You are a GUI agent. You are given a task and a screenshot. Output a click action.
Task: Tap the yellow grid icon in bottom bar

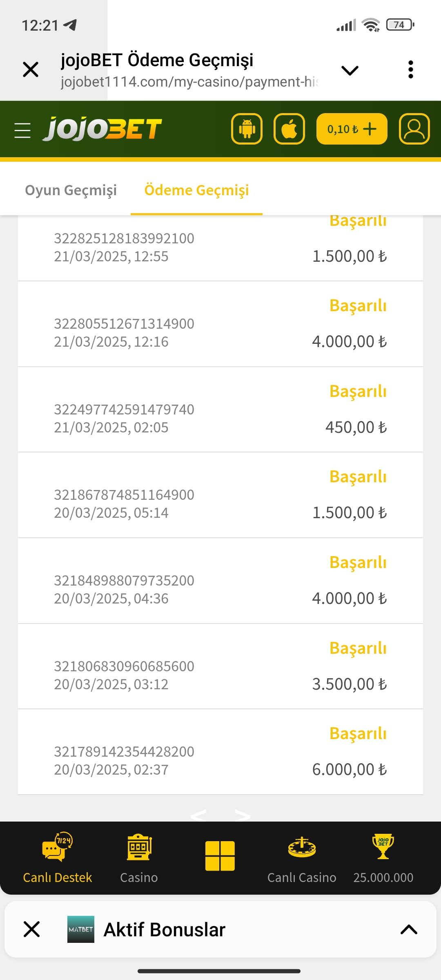[x=220, y=856]
